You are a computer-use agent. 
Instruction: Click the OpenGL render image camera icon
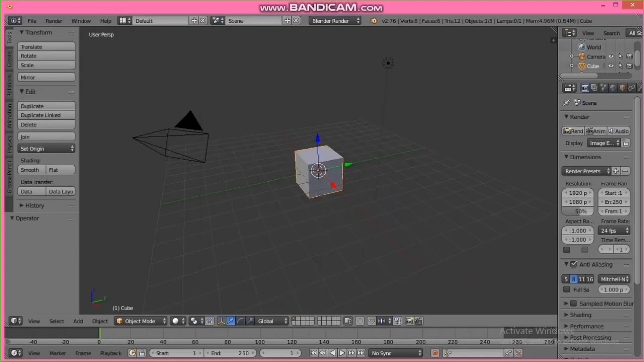(x=409, y=321)
